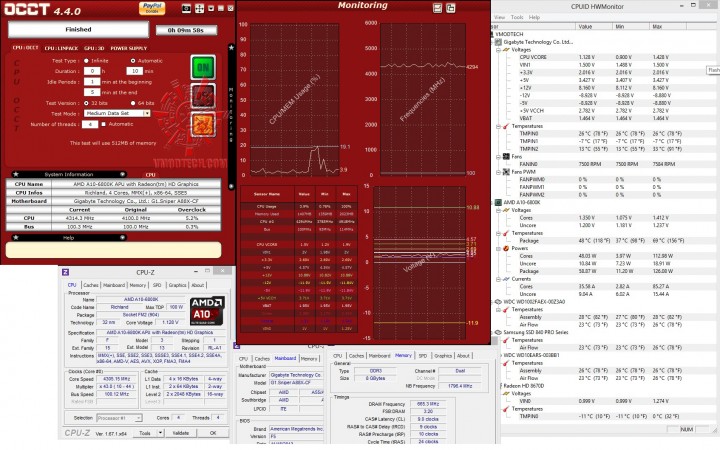Click the CPU-Z OK button
The width and height of the screenshot is (720, 450).
tap(213, 433)
